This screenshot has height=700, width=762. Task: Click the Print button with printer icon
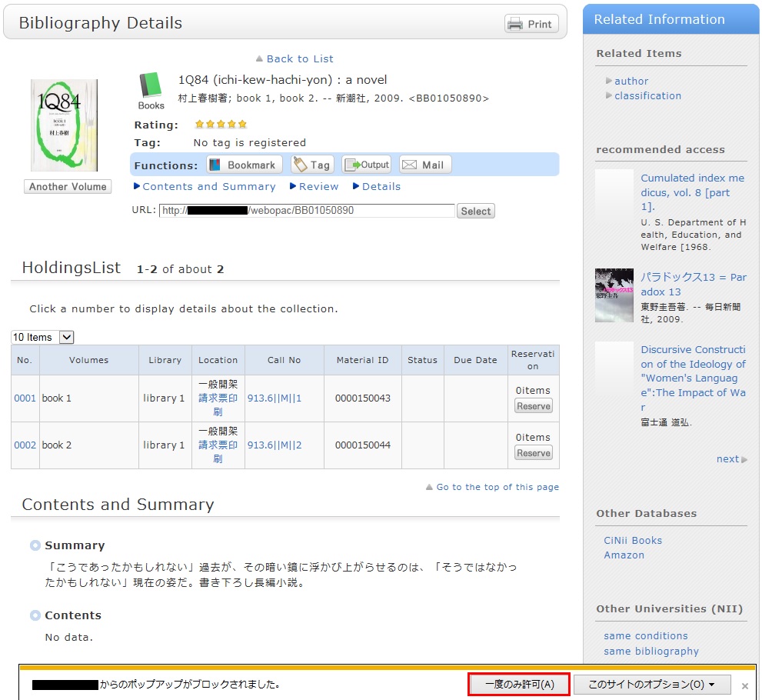pyautogui.click(x=531, y=24)
